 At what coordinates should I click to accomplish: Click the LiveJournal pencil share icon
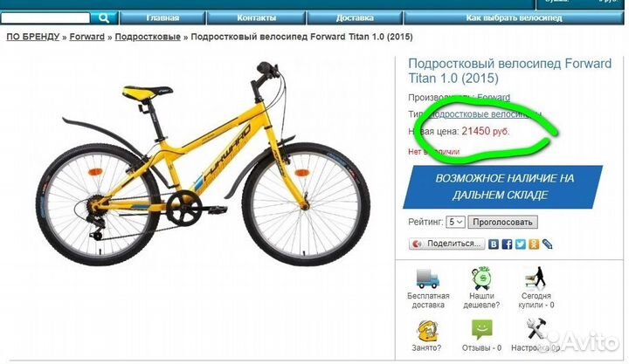547,244
